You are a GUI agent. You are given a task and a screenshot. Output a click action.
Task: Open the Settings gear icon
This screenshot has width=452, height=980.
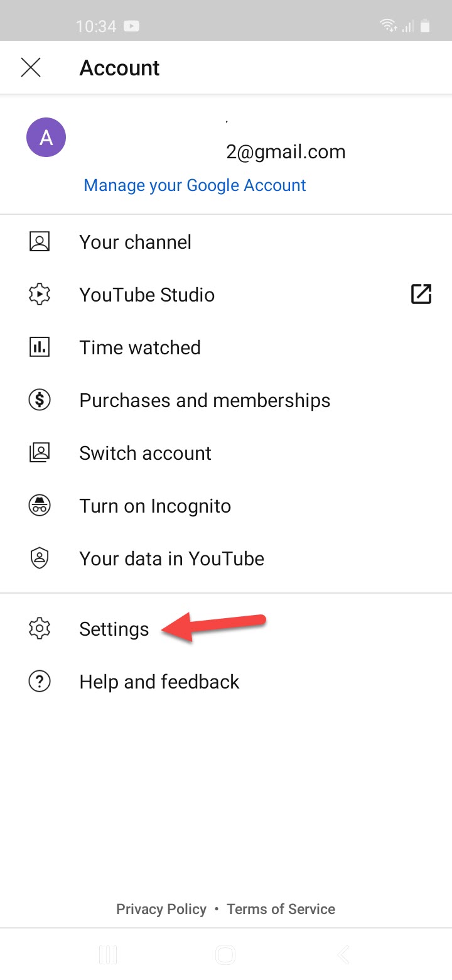(40, 629)
